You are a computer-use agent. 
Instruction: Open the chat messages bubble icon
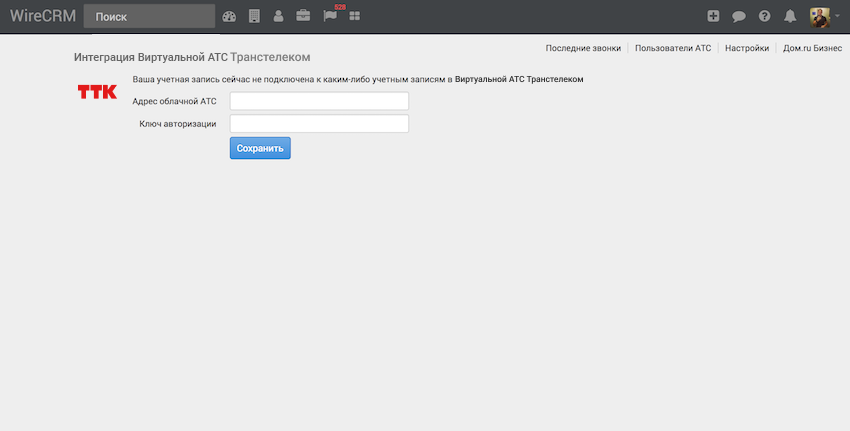(739, 16)
